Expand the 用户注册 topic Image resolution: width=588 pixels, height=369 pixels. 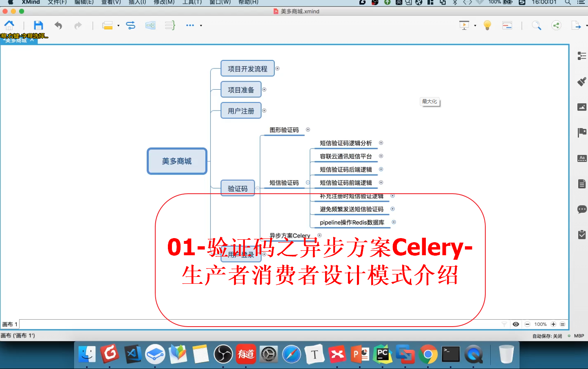click(264, 110)
